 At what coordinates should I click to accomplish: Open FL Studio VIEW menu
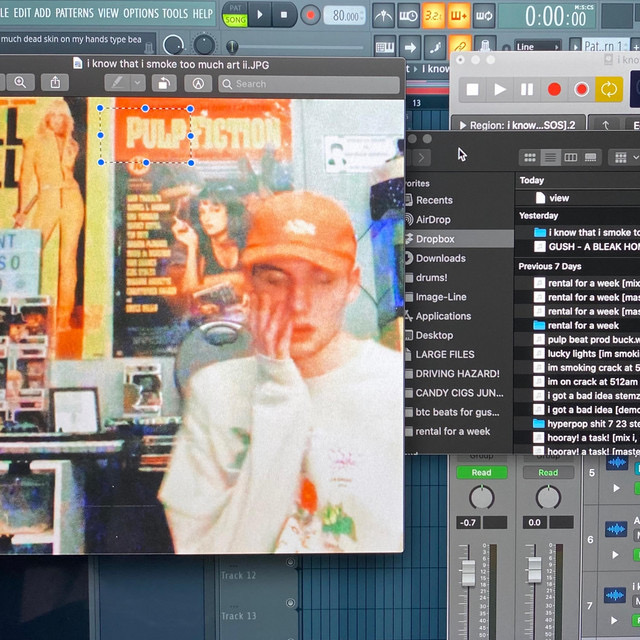coord(108,13)
